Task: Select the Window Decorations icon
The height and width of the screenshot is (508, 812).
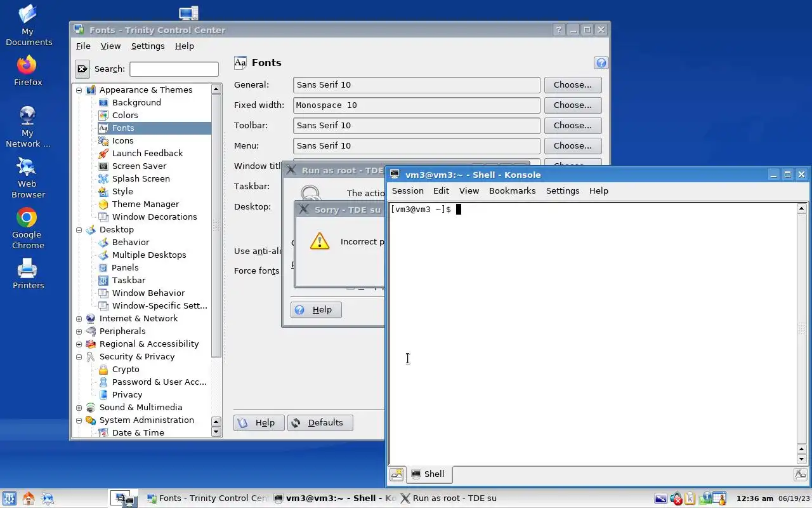Action: click(103, 217)
